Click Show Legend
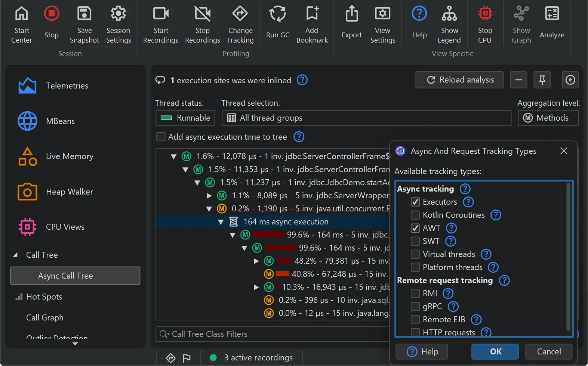Viewport: 588px width, 366px height. click(449, 25)
